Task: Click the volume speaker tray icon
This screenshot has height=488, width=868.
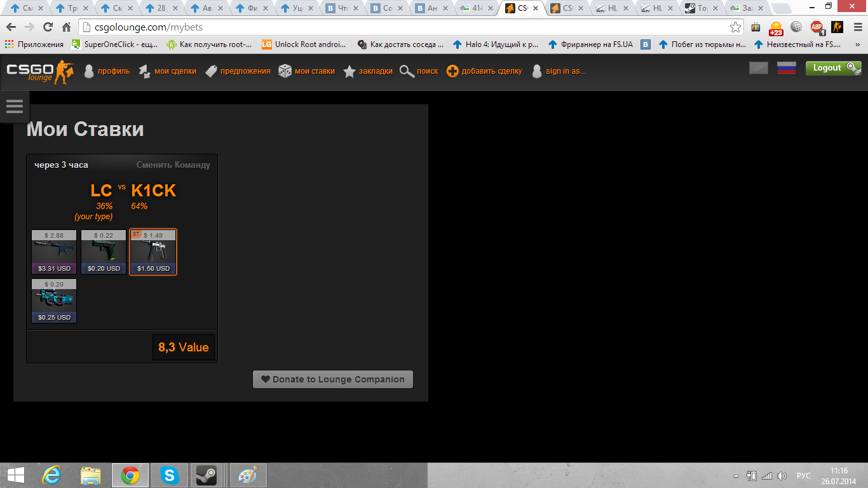Action: pyautogui.click(x=782, y=476)
